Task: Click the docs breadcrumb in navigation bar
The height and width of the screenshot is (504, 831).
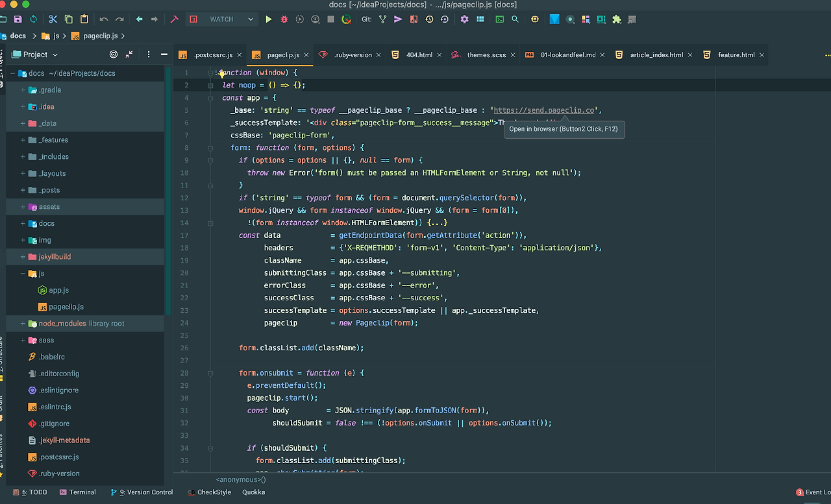Action: point(14,36)
